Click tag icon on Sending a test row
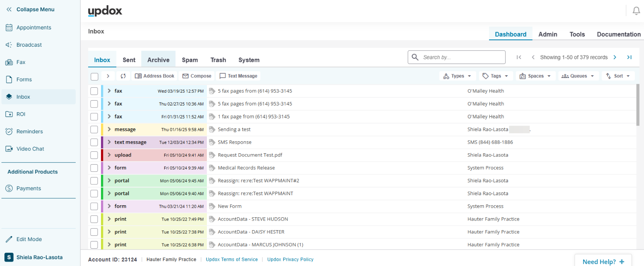This screenshot has width=644, height=266. (212, 129)
